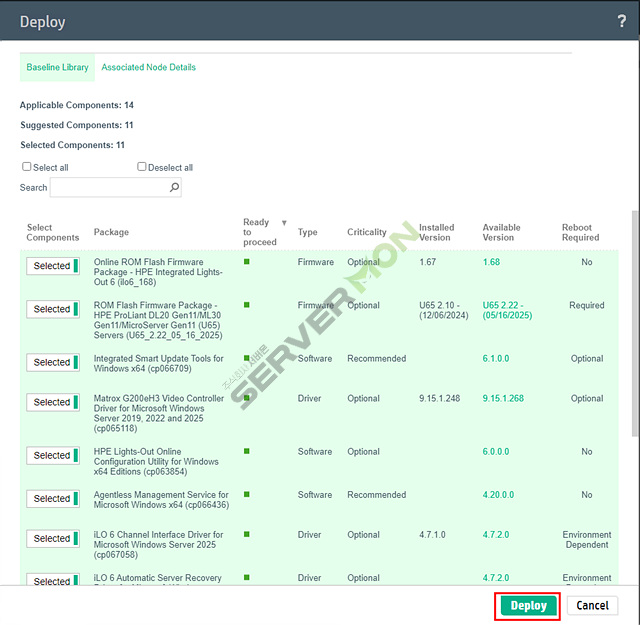Click Selected Components: 11 text

(x=72, y=145)
